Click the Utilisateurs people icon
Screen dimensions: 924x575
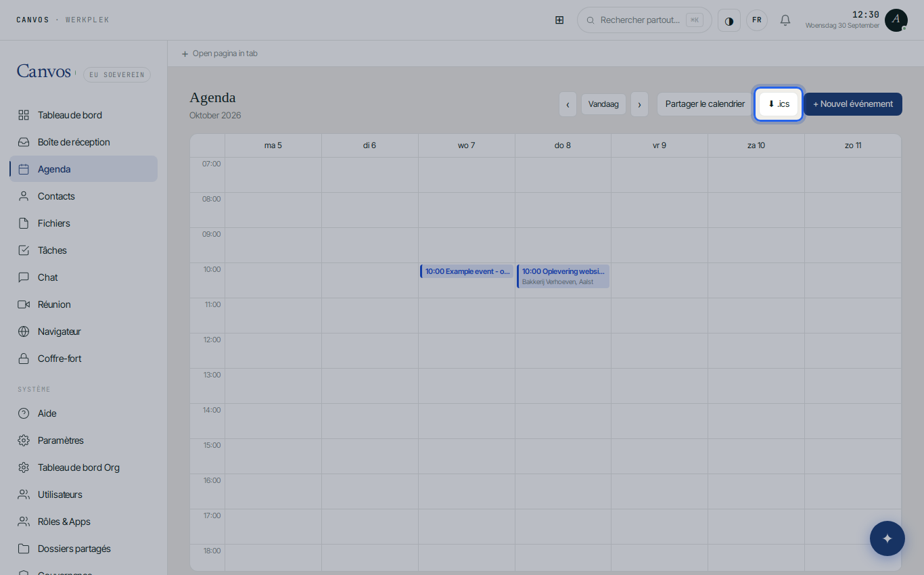tap(24, 495)
